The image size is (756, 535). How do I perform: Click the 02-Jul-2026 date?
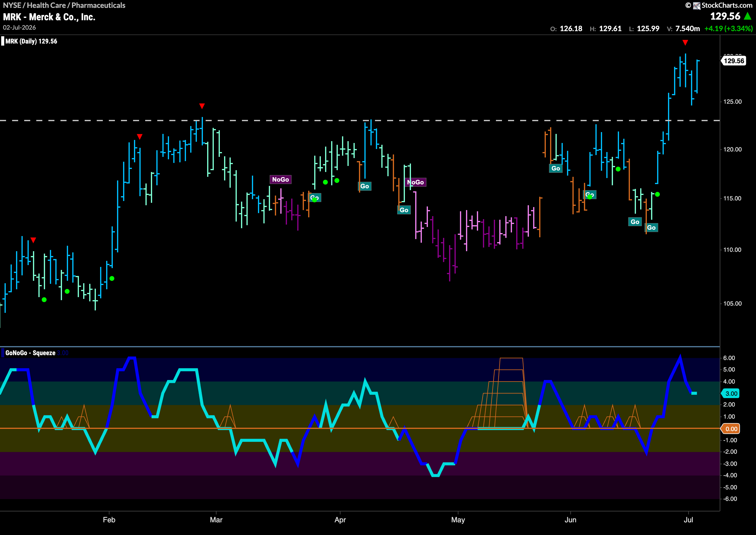[x=19, y=27]
